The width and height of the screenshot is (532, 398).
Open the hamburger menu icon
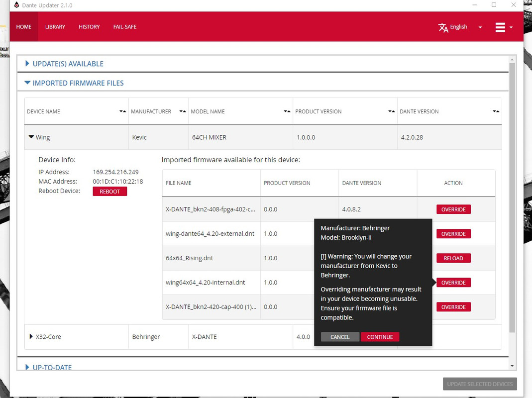(500, 27)
